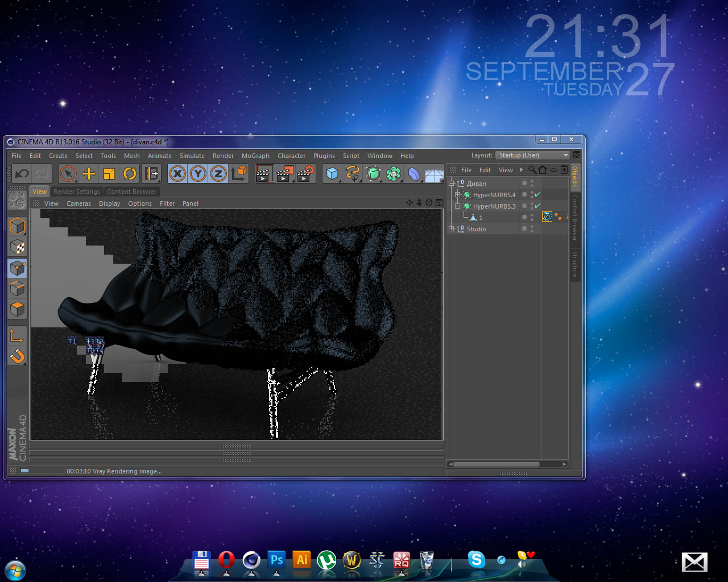Image resolution: width=728 pixels, height=582 pixels.
Task: Open the Cameras viewport menu
Action: click(78, 203)
